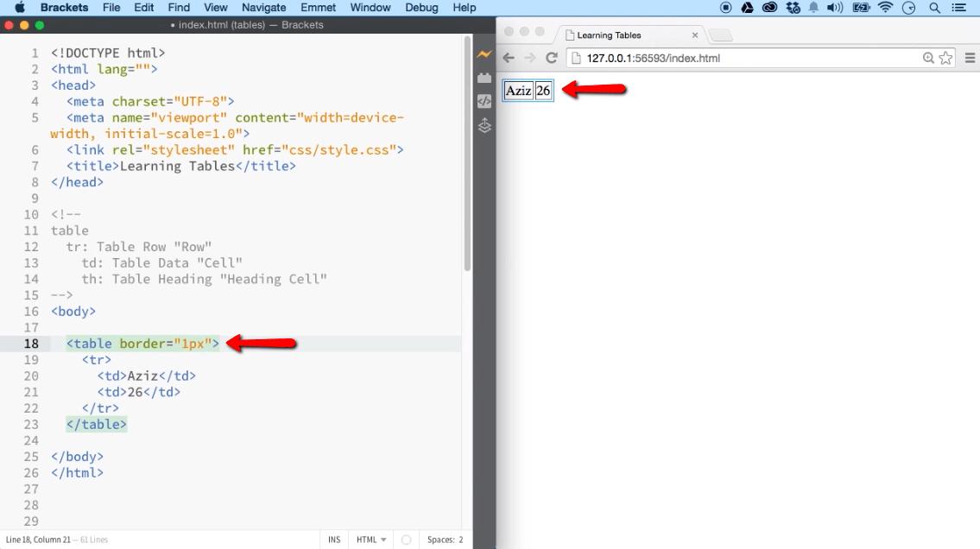
Task: Reload the page in Chrome
Action: click(552, 58)
